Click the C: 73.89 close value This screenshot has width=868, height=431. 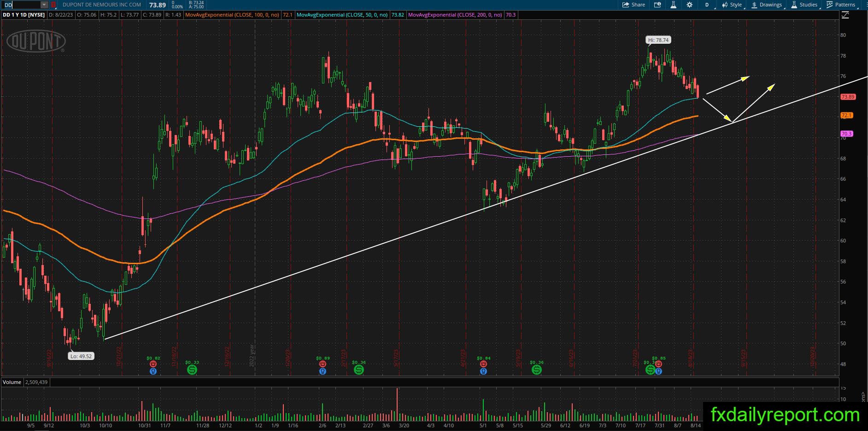coord(152,15)
